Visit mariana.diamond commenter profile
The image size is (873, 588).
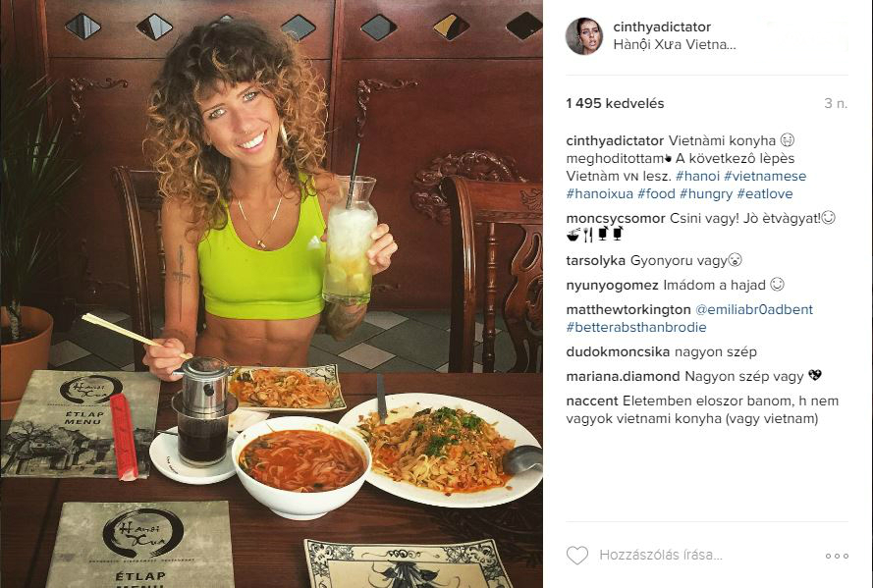pyautogui.click(x=623, y=376)
